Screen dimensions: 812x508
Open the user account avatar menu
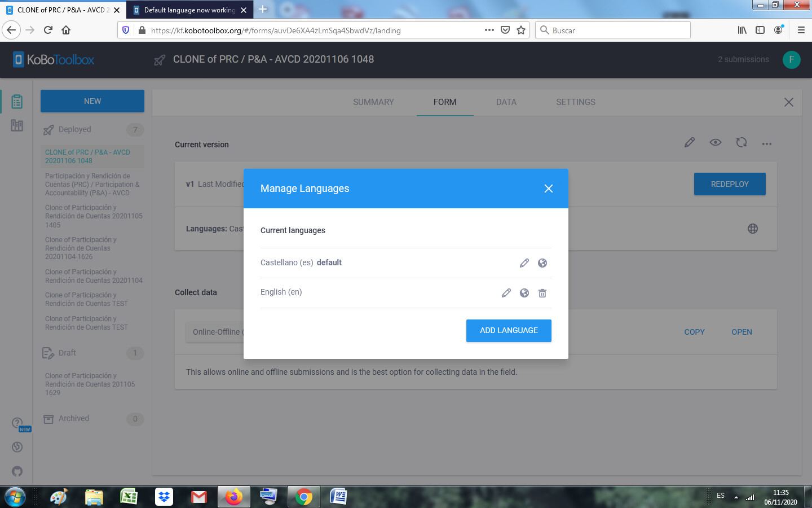tap(791, 59)
